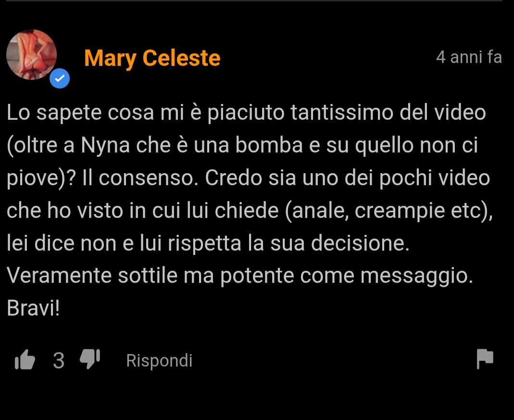Click '(anale, creampie etc)' in the comment
This screenshot has height=420, width=514.
point(388,211)
